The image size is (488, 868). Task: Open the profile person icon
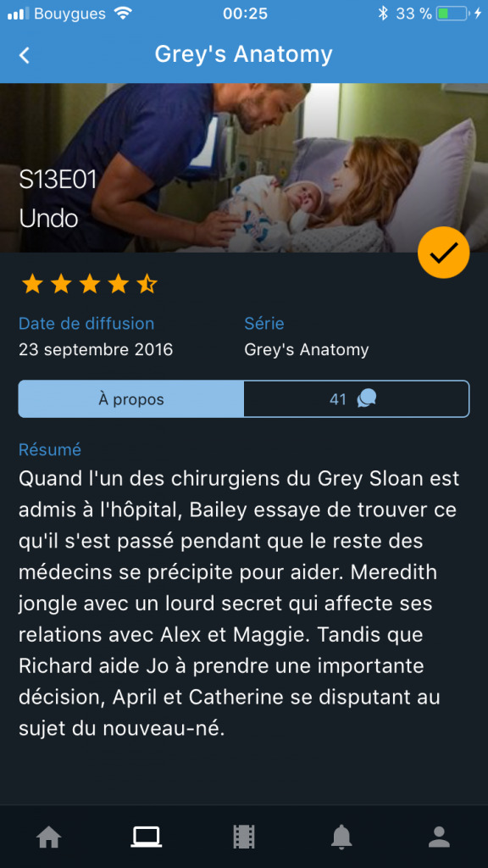[x=440, y=837]
